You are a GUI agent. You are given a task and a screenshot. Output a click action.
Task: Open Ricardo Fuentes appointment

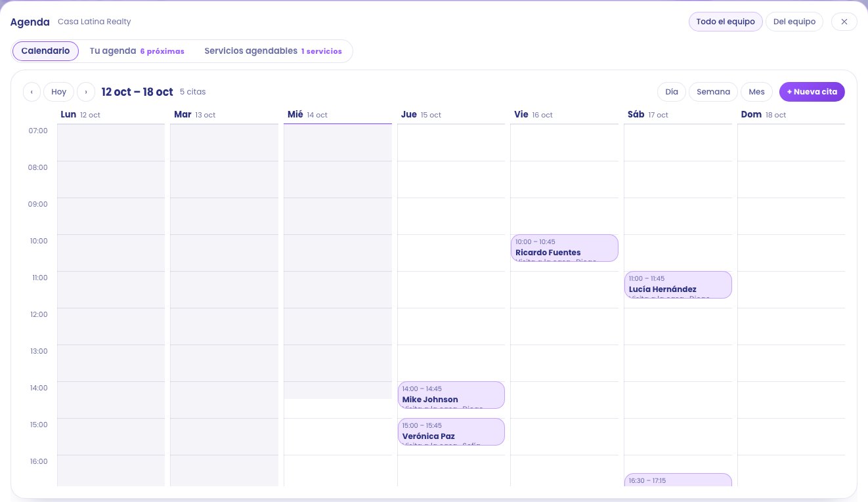click(x=565, y=248)
